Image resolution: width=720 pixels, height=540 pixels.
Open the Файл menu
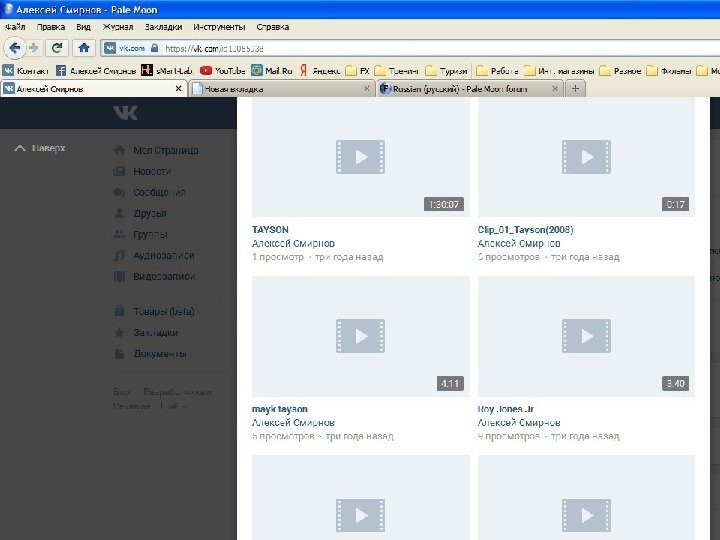(x=15, y=27)
